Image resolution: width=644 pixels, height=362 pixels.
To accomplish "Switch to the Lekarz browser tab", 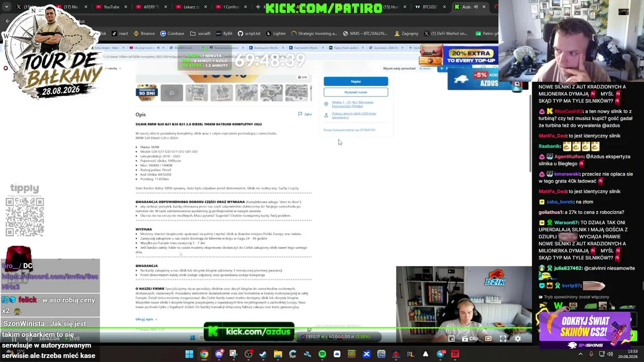I will pyautogui.click(x=187, y=7).
